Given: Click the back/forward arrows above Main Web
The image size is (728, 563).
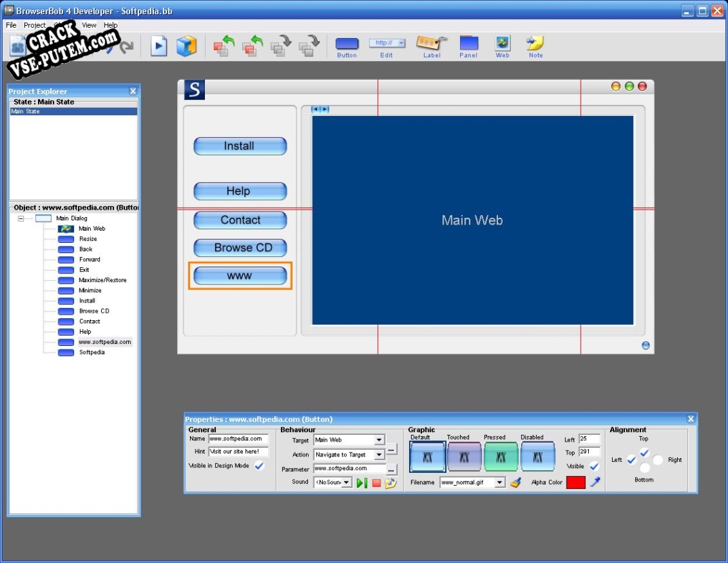Looking at the screenshot, I should 320,109.
